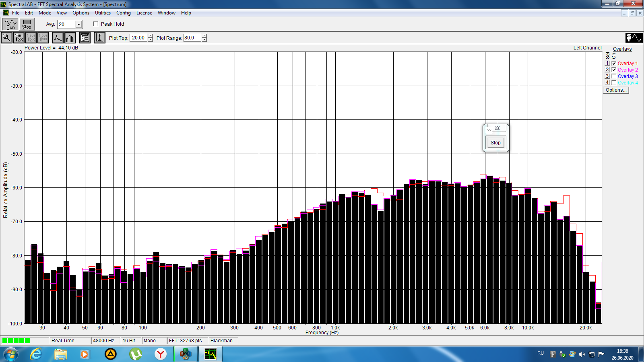Image resolution: width=644 pixels, height=362 pixels.
Task: Turn on the Overlay 3 checkbox
Action: tap(614, 76)
